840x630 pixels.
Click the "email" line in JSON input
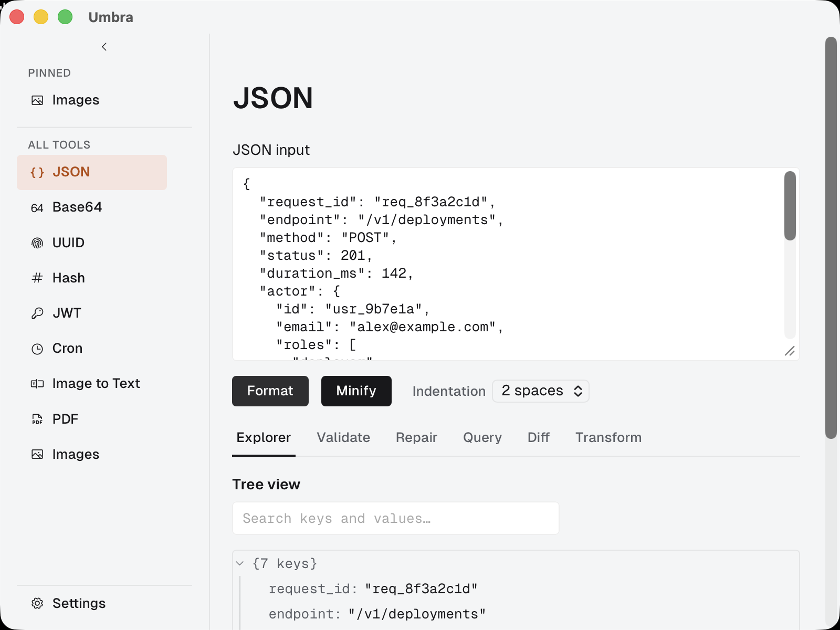pos(390,327)
